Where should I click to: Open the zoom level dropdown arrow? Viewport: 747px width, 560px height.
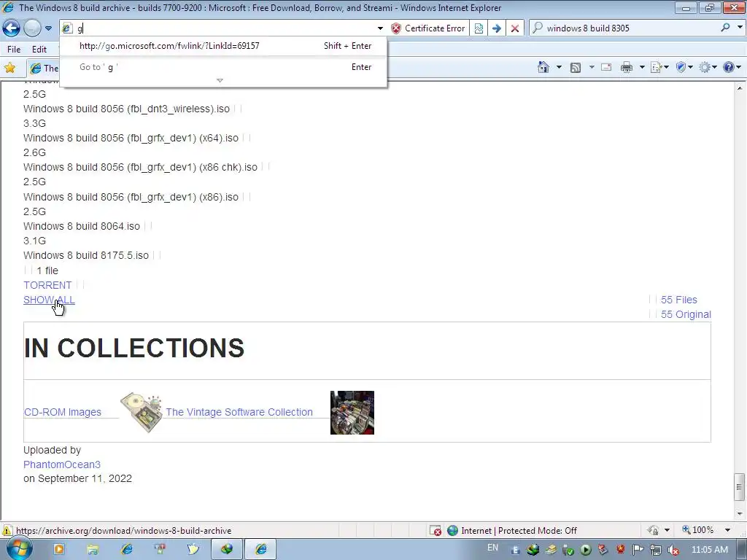point(727,530)
